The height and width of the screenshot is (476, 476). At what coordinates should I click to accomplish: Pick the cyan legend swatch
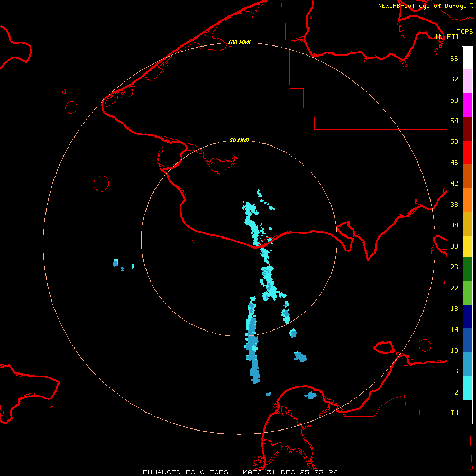[x=467, y=388]
